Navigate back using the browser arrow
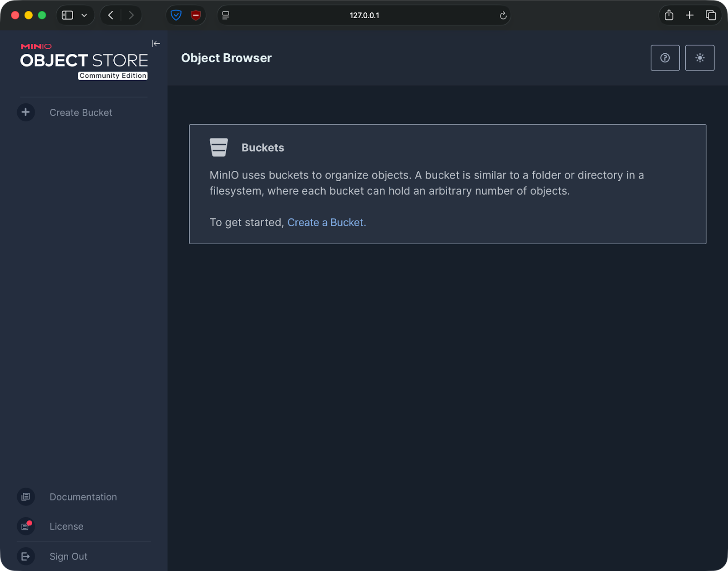This screenshot has height=571, width=728. point(110,15)
